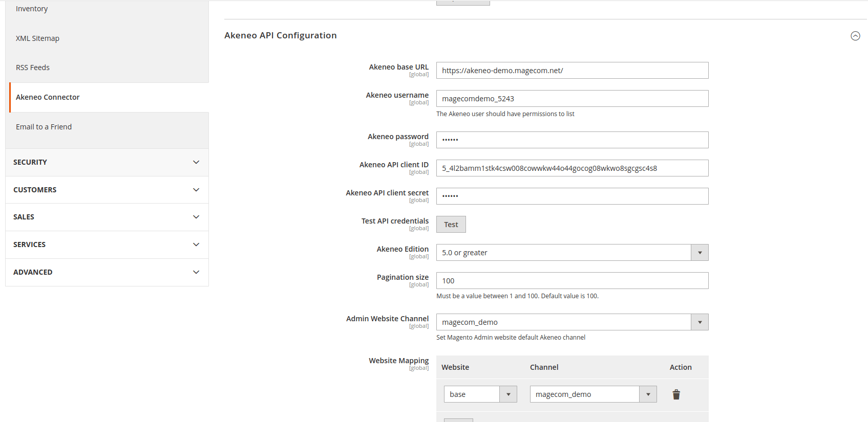The width and height of the screenshot is (868, 422).
Task: Click the Akeneo API client ID field
Action: (572, 168)
